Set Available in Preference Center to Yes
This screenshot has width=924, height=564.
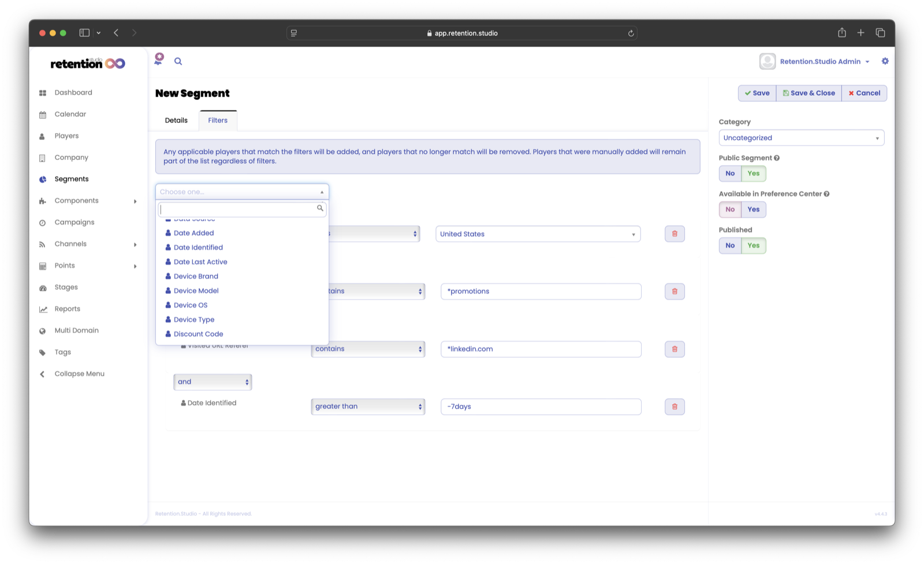click(754, 210)
